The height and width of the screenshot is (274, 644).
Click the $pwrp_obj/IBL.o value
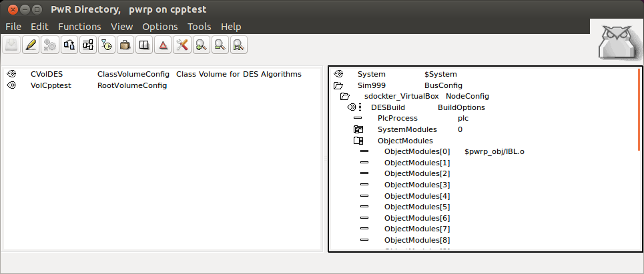(495, 152)
